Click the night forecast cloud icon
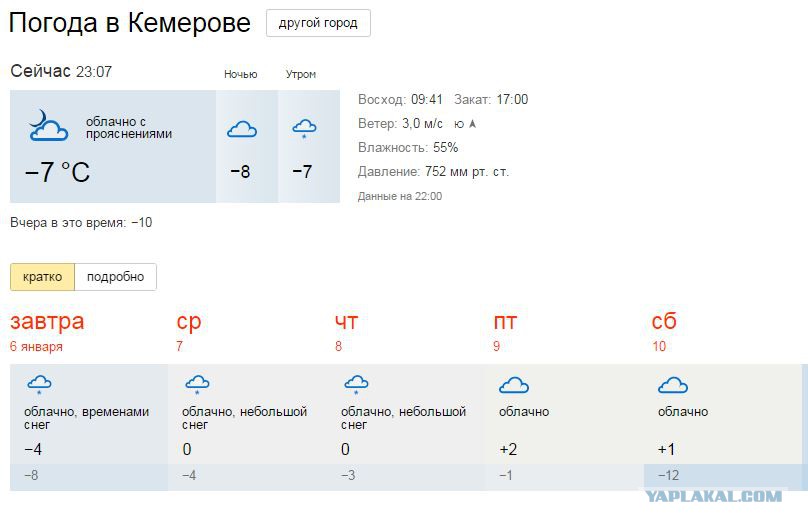 tap(241, 129)
